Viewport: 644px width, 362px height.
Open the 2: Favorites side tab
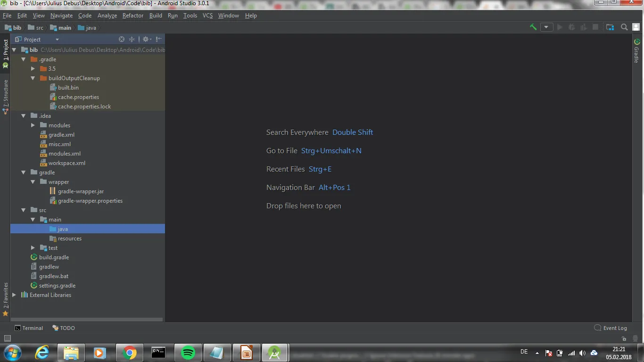pos(5,299)
